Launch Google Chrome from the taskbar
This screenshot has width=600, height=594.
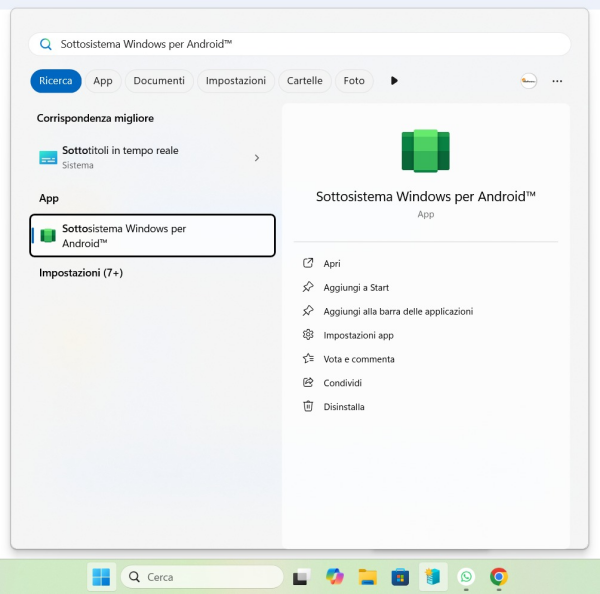498,577
